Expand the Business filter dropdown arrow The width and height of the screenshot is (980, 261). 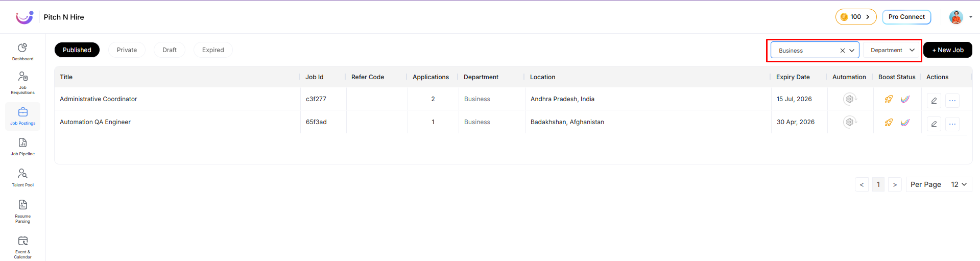coord(852,51)
